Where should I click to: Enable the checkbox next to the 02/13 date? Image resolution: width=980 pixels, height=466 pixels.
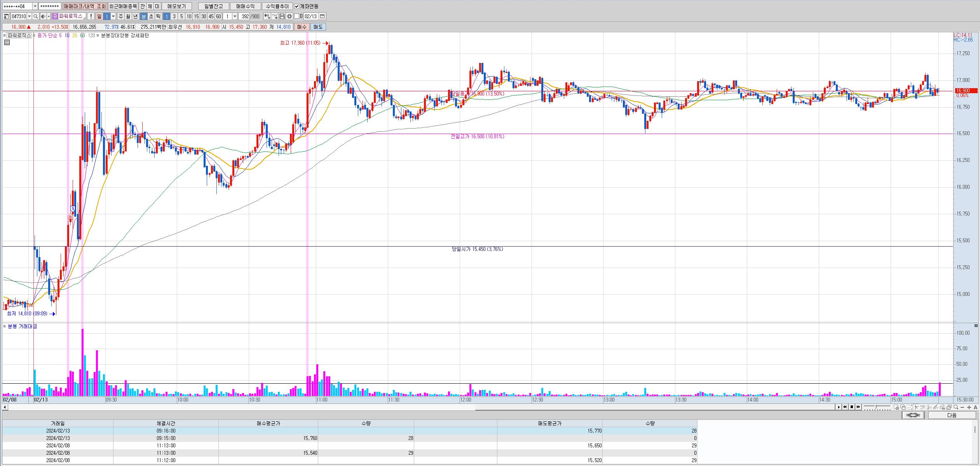tap(296, 16)
